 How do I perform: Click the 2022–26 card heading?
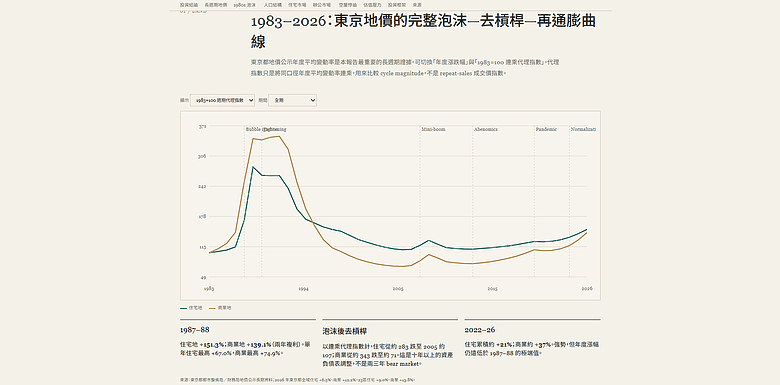click(x=480, y=330)
